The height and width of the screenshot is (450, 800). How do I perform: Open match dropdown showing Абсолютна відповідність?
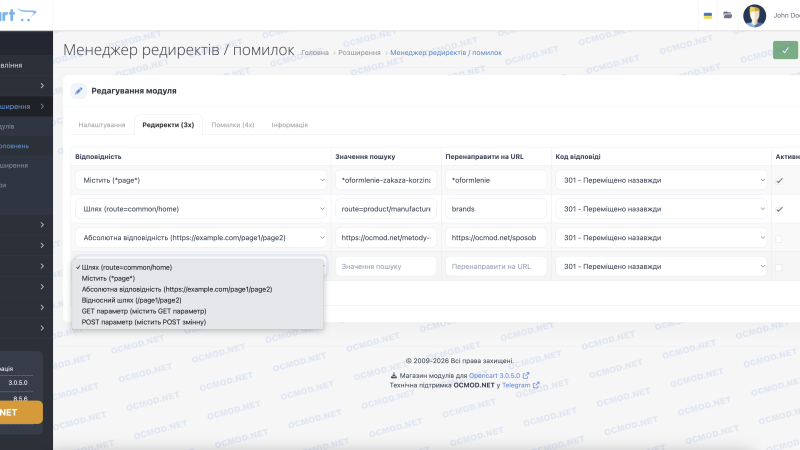tap(201, 238)
